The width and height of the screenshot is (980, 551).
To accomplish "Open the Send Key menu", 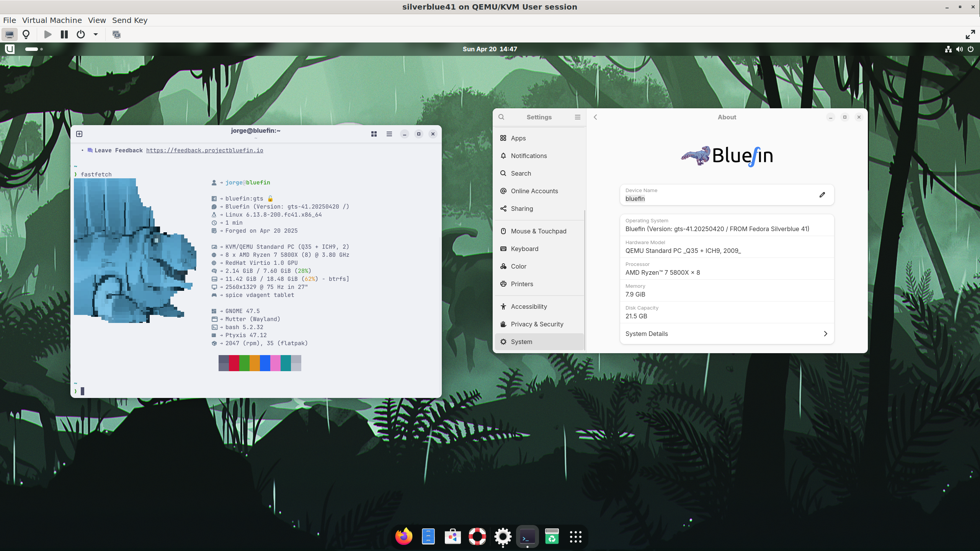I will click(x=129, y=20).
